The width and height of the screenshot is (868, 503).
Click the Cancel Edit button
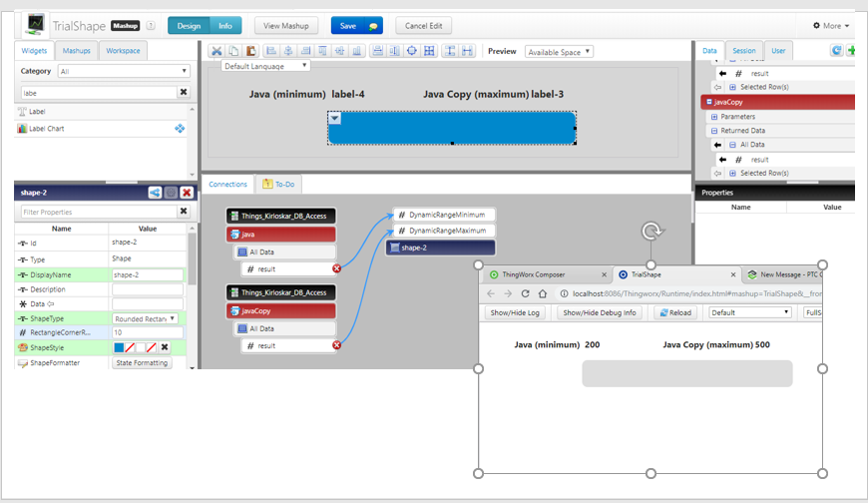click(x=423, y=26)
